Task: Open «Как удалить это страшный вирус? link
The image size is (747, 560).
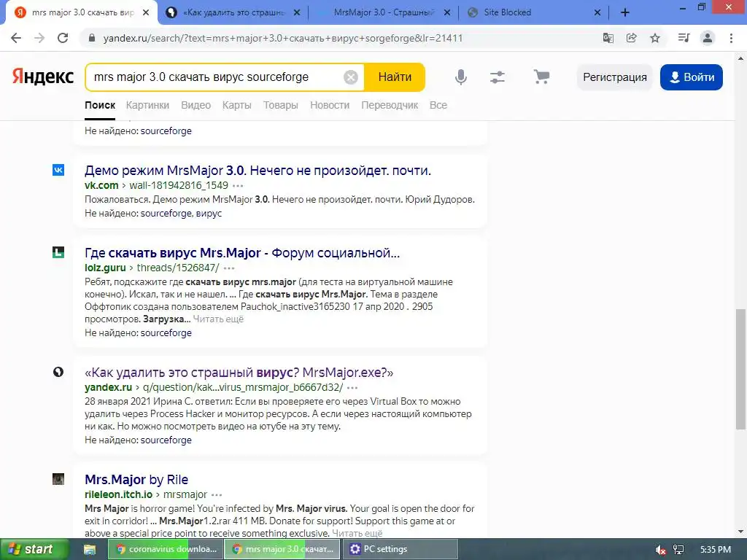Action: click(239, 373)
